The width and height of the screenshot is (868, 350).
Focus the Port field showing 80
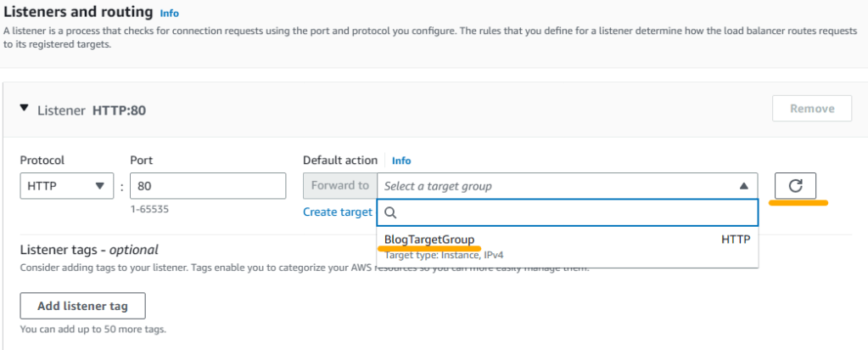207,186
